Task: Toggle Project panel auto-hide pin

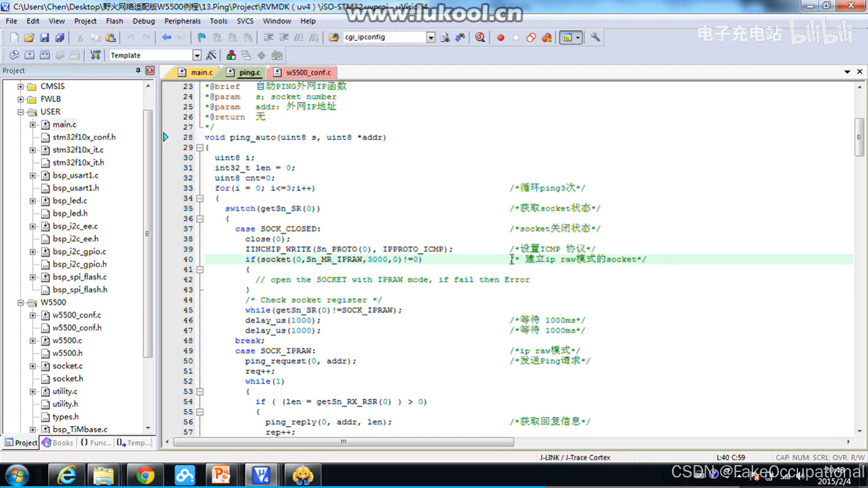Action: tap(138, 71)
